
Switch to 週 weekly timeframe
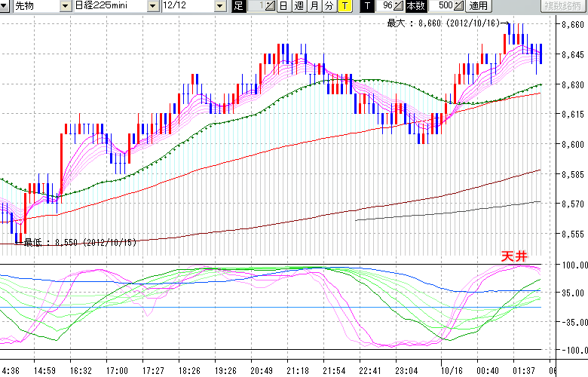tap(299, 6)
